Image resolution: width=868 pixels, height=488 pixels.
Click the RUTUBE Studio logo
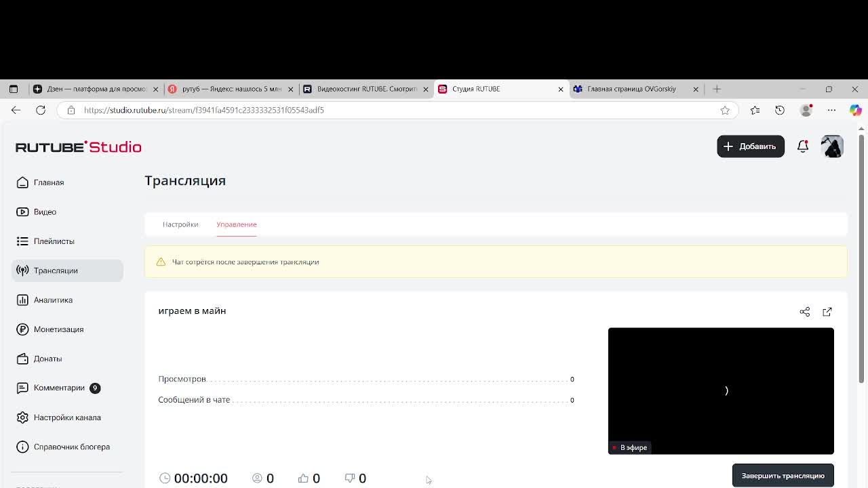pos(79,147)
